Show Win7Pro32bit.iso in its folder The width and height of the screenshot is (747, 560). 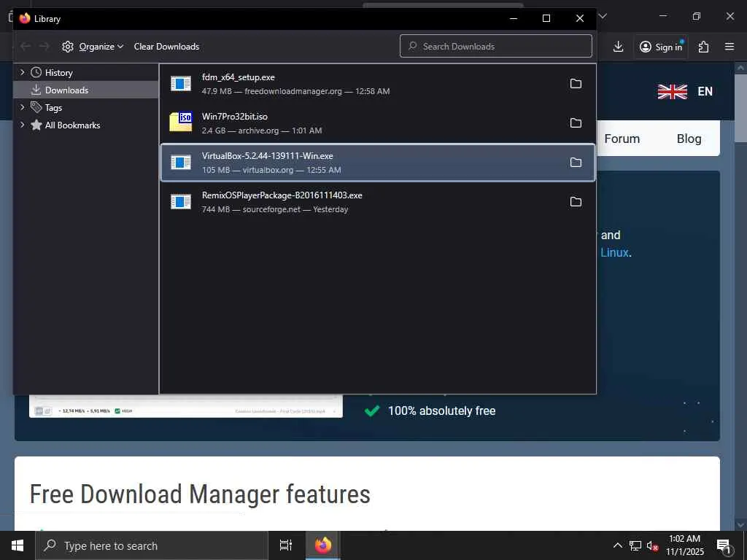(x=576, y=123)
